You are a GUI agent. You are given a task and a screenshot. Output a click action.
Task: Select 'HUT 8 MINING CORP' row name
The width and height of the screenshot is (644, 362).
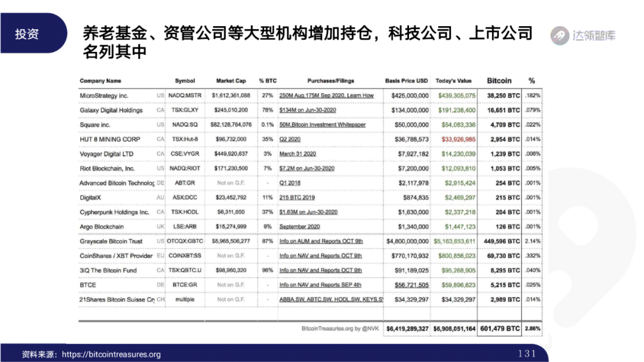[110, 140]
